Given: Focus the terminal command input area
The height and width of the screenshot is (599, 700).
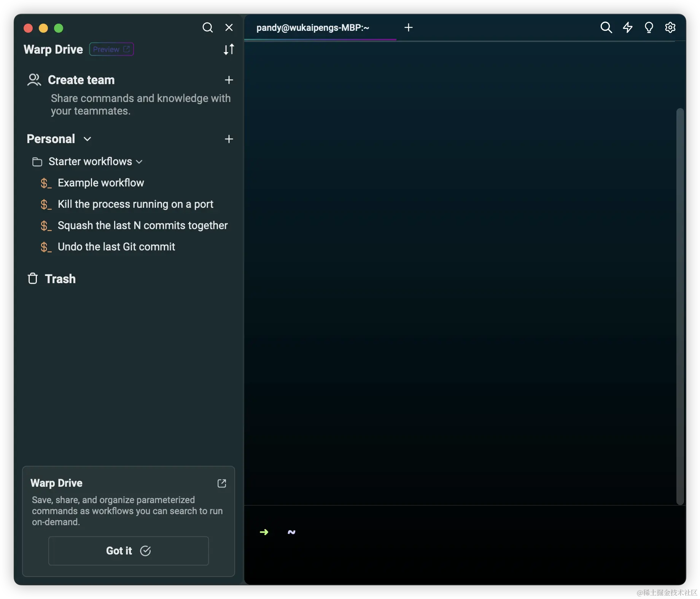Looking at the screenshot, I should (x=464, y=544).
